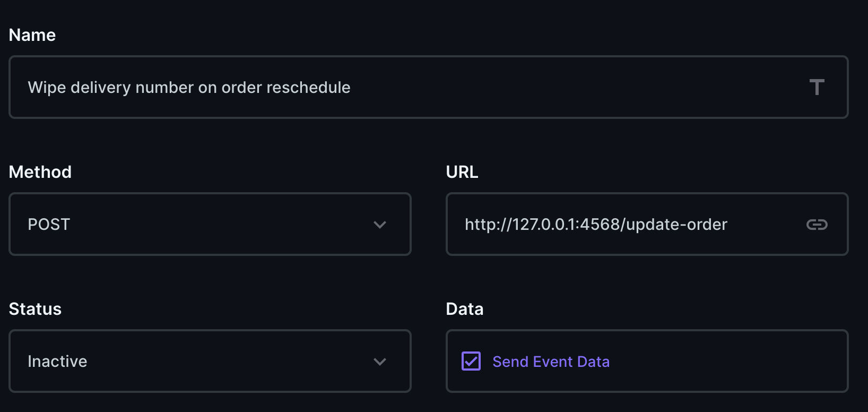Click the chevron on the Method selector
Image resolution: width=868 pixels, height=412 pixels.
click(379, 224)
